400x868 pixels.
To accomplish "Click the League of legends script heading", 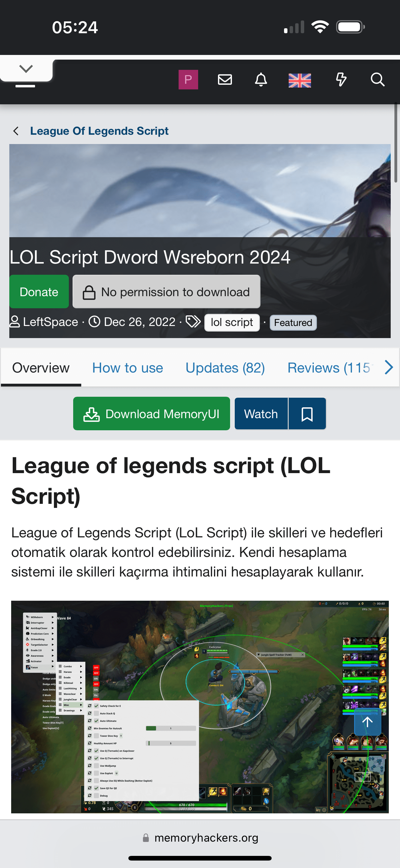I will tap(171, 481).
